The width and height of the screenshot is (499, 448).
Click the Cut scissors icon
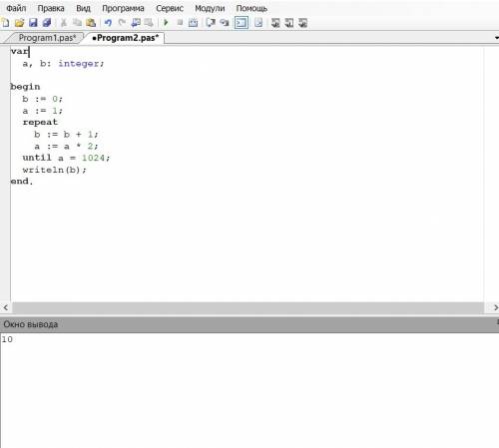point(64,23)
